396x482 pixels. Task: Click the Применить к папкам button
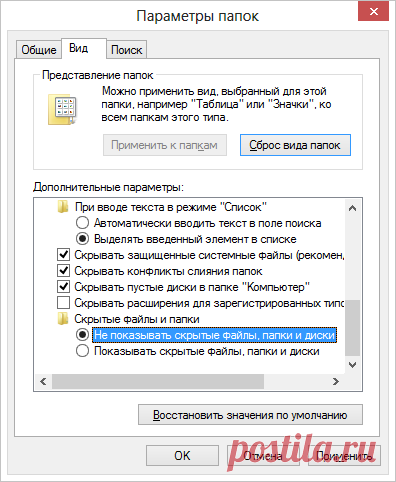click(165, 145)
